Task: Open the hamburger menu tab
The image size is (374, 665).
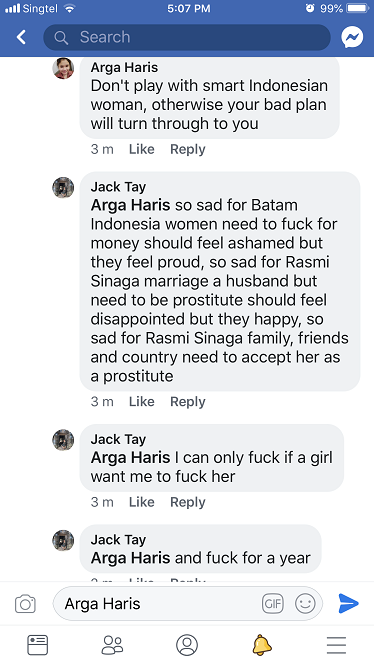Action: click(x=336, y=645)
